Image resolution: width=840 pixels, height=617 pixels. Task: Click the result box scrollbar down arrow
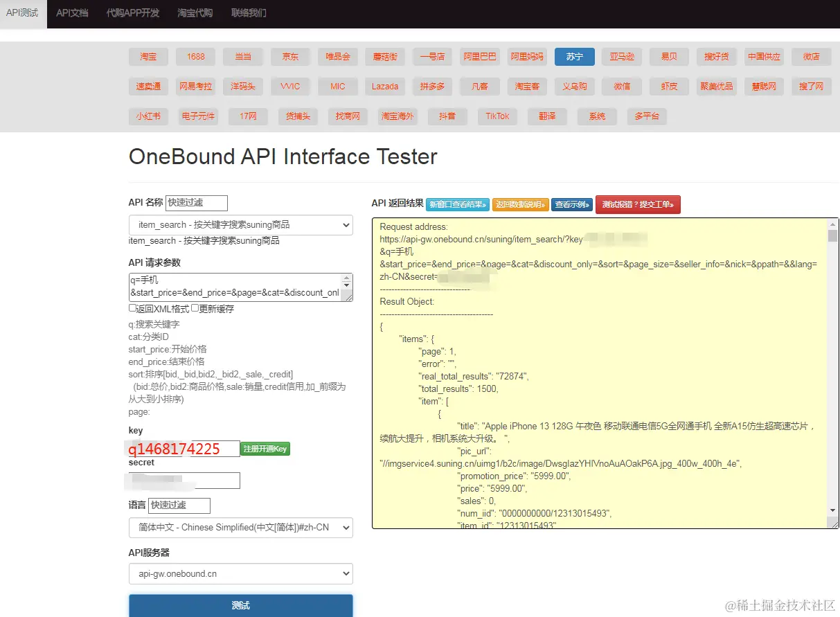coord(833,510)
